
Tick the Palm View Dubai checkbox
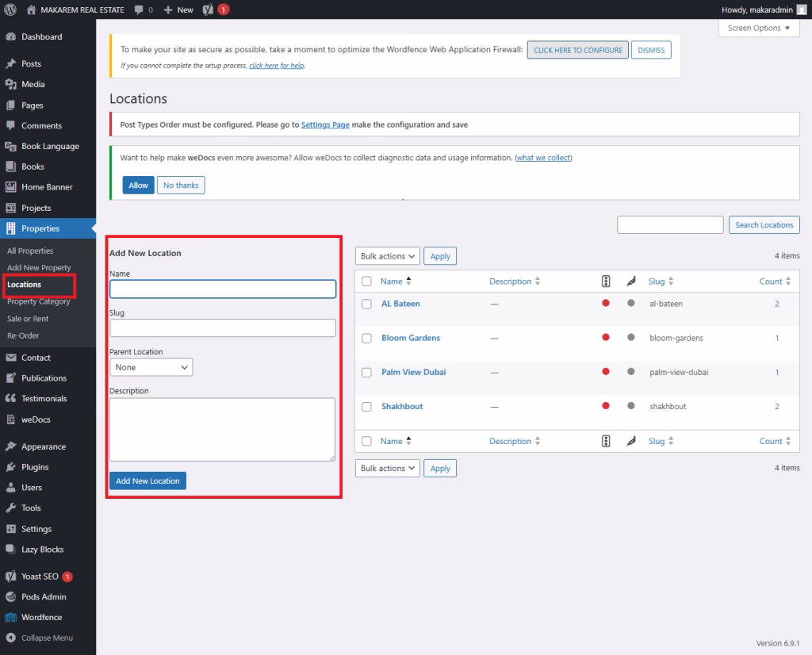coord(366,372)
